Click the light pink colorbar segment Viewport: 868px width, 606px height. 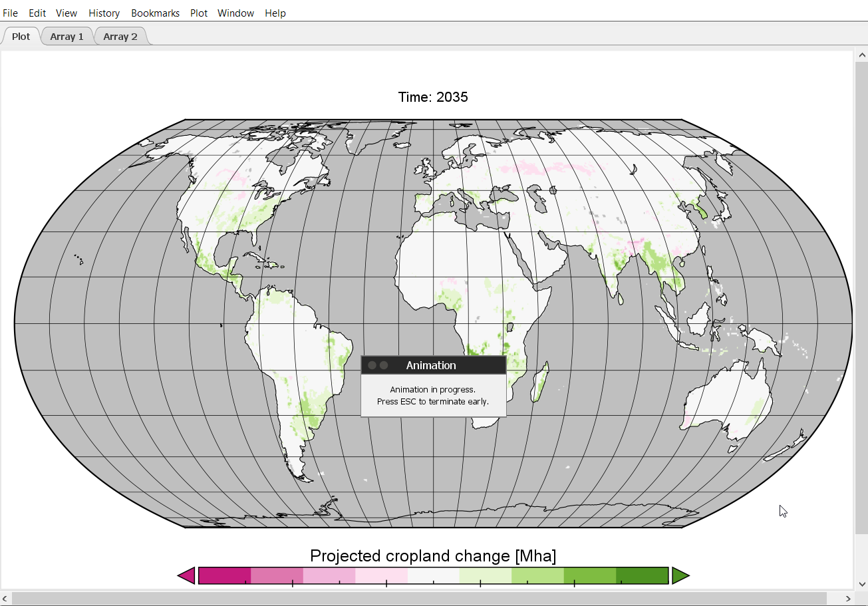coord(329,575)
